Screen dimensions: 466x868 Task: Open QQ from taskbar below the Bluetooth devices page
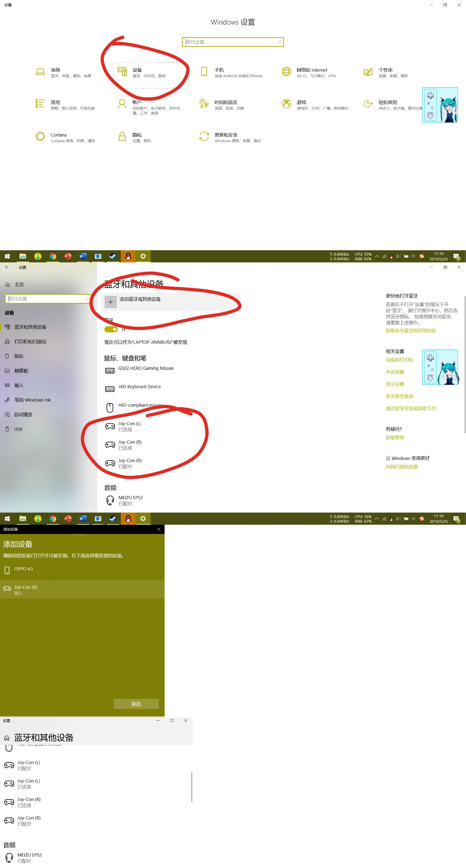[x=128, y=518]
